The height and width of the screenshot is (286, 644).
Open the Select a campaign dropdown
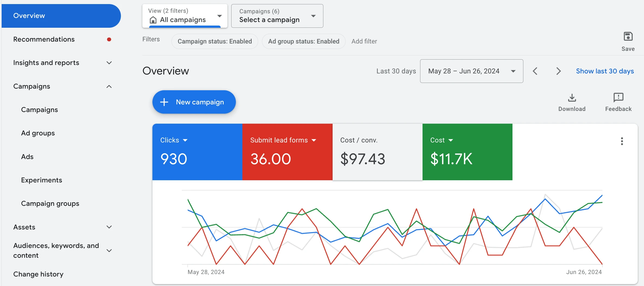277,16
